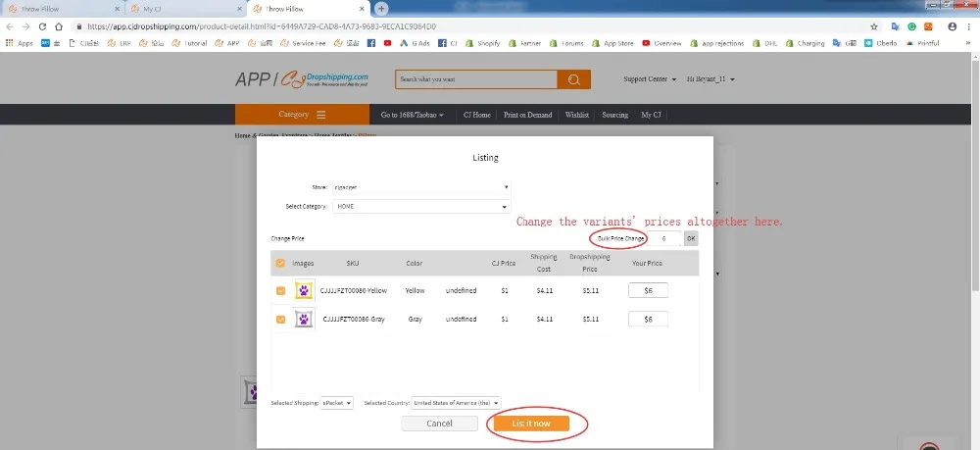This screenshot has height=450, width=980.
Task: Click the yellow pillow thumbnail image
Action: pyautogui.click(x=304, y=290)
